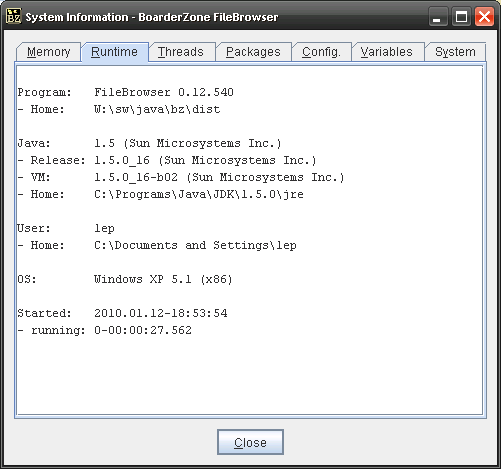Viewport: 501px width, 469px height.
Task: Click the VM 1.5.0_16-b02 line
Action: 181,177
